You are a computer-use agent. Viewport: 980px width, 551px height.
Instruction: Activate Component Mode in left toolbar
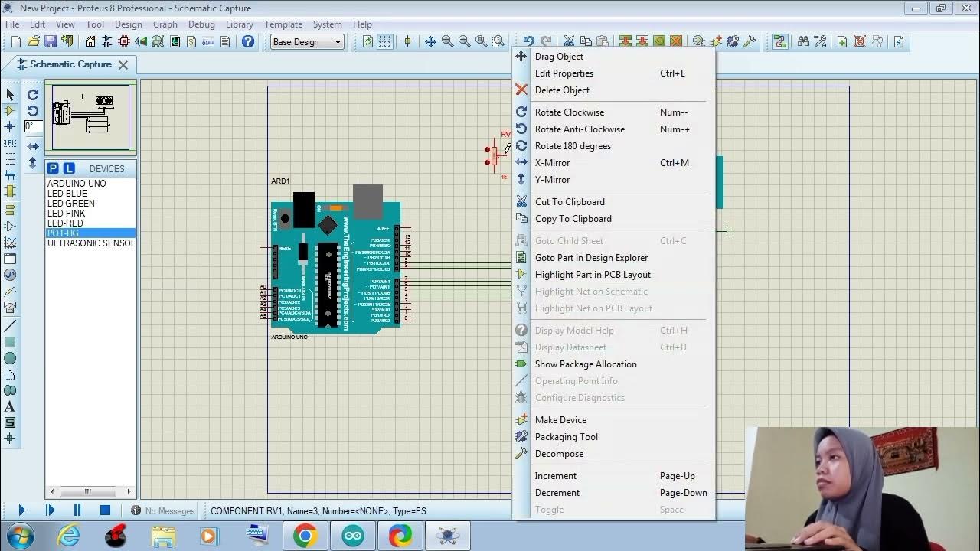[x=10, y=111]
